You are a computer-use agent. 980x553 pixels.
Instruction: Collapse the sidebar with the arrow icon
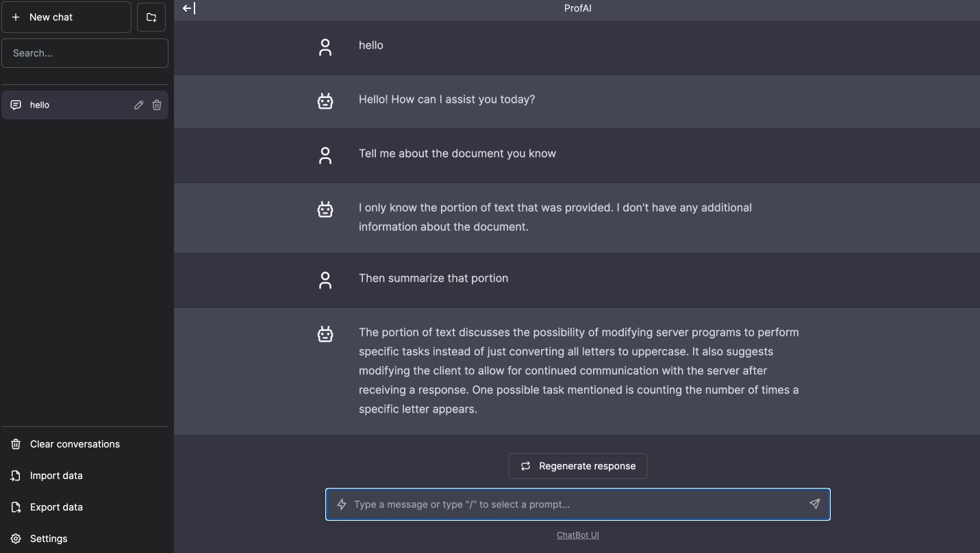(x=189, y=8)
